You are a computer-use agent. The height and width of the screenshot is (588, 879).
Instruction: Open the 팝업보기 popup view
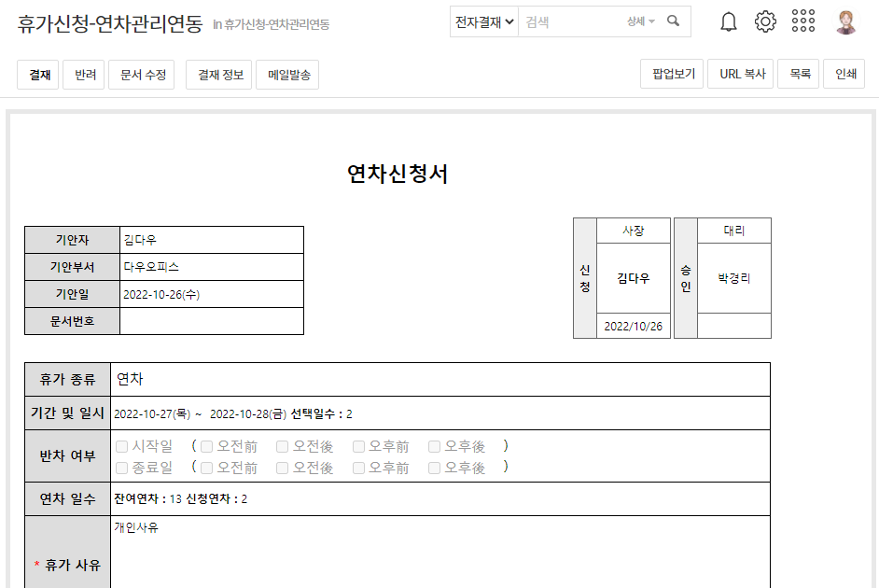coord(672,74)
